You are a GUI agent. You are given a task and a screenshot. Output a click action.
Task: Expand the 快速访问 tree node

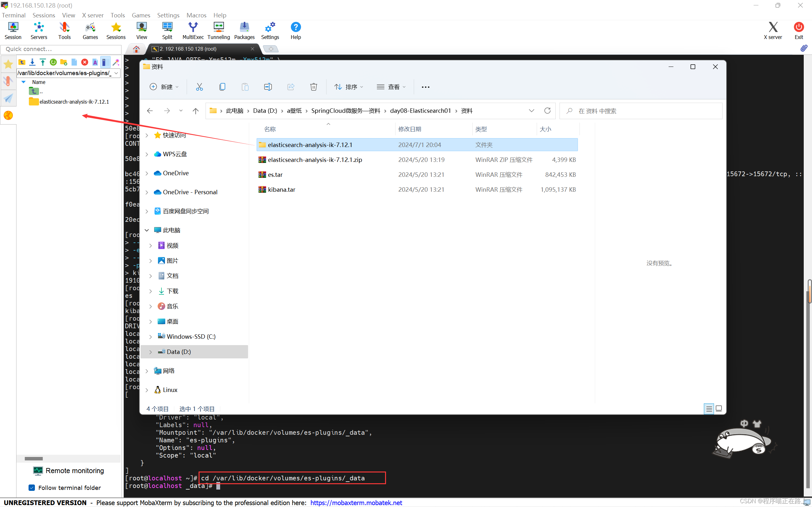pos(147,135)
